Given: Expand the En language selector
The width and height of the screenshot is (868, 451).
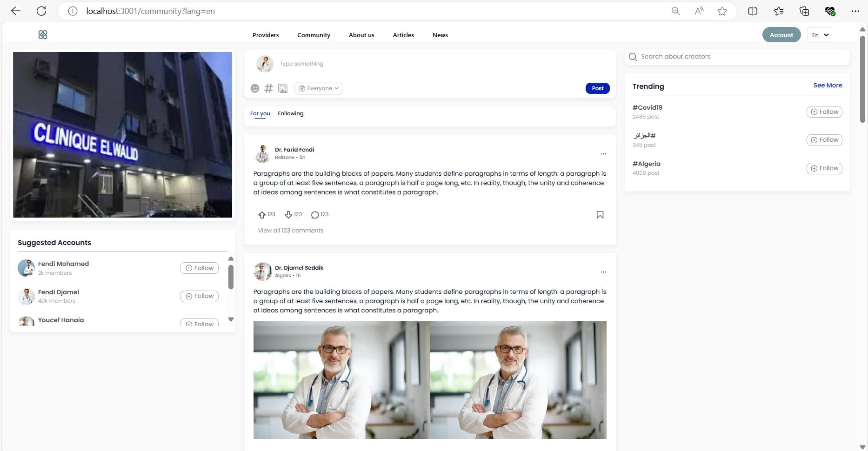Looking at the screenshot, I should (x=819, y=35).
